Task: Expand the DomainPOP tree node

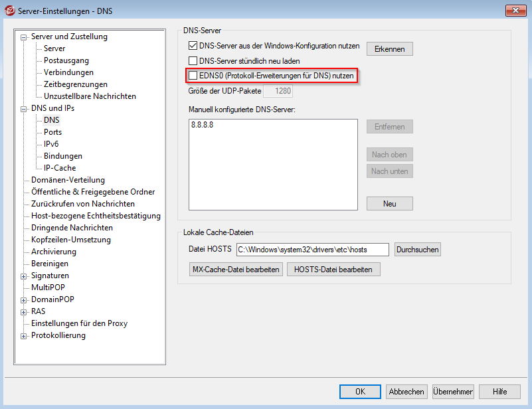Action: click(24, 300)
